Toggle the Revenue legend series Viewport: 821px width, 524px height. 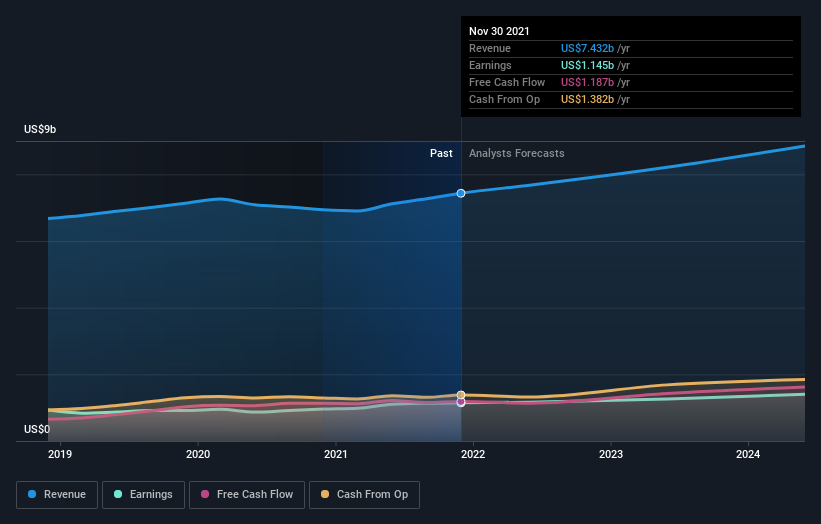[57, 495]
